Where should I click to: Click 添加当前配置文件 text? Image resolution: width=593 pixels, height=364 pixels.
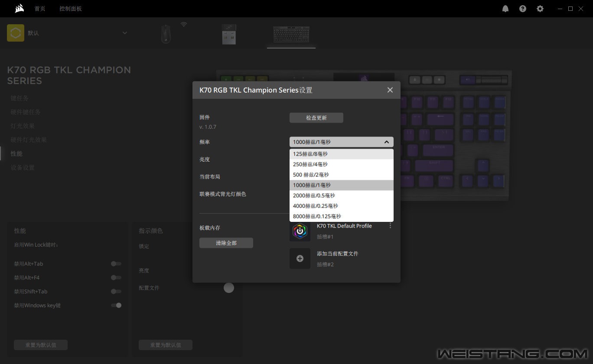(x=338, y=254)
